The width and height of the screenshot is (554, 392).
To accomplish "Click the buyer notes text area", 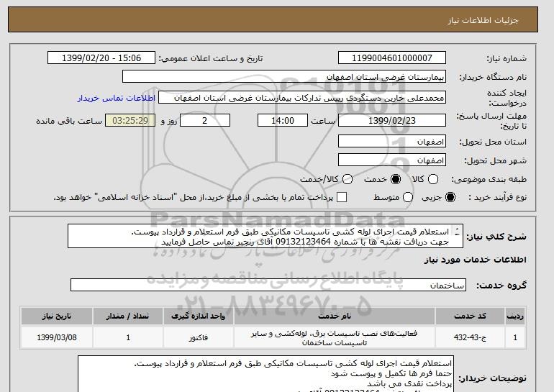I will pyautogui.click(x=265, y=373).
